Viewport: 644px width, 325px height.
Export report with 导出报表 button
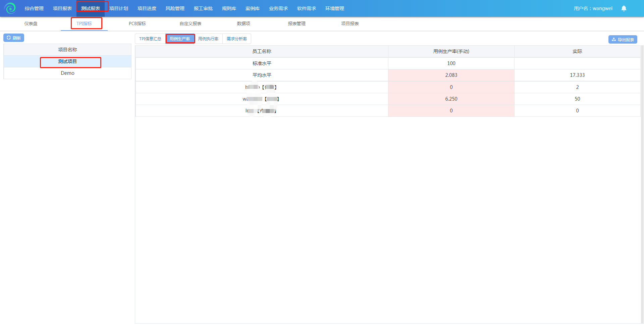[x=623, y=40]
